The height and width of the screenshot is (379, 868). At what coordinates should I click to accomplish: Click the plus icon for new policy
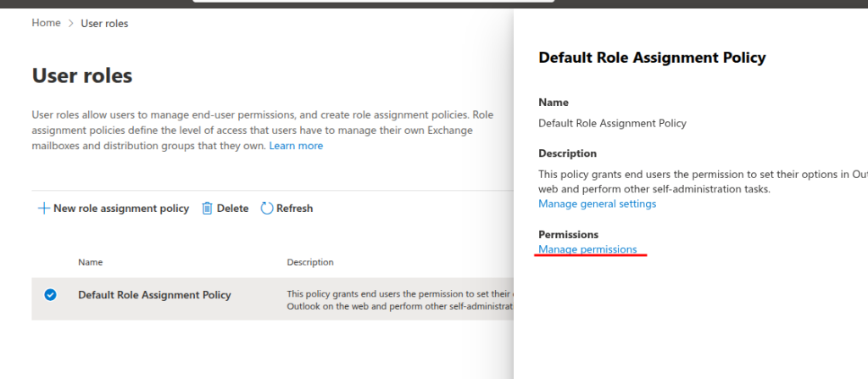[x=43, y=209]
